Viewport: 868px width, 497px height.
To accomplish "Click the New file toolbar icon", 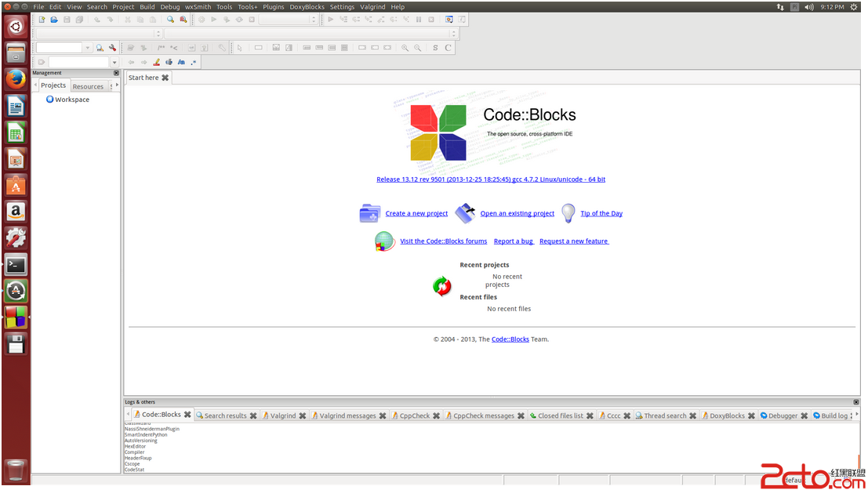I will coord(42,20).
